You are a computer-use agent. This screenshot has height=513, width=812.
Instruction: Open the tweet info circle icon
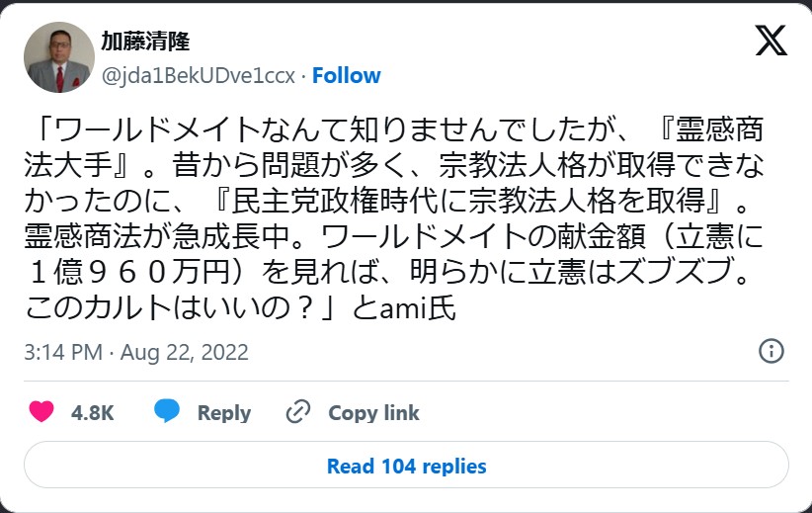[x=771, y=351]
